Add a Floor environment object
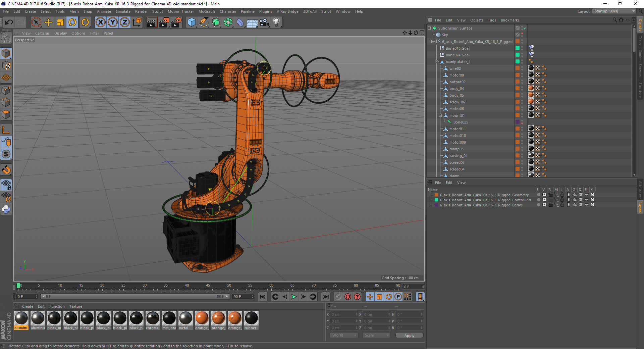The height and width of the screenshot is (349, 644). [x=252, y=22]
